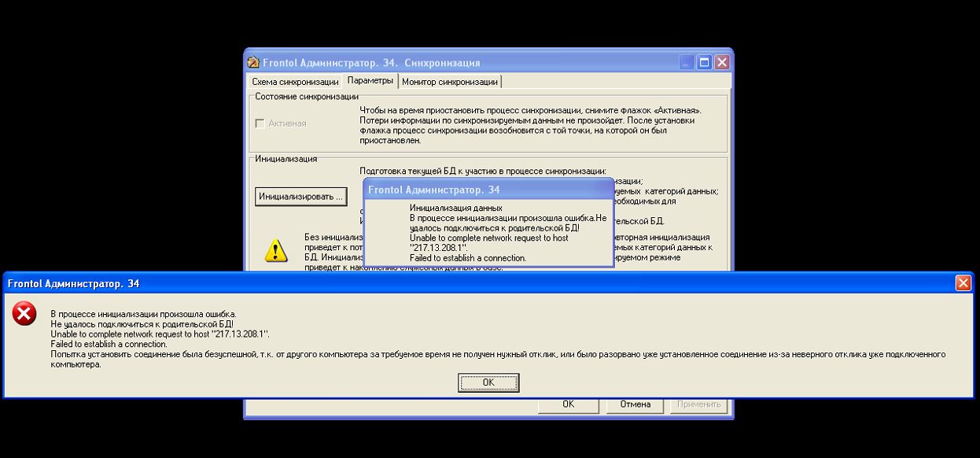The height and width of the screenshot is (458, 980).
Task: Click OK in the error message dialog
Action: coord(488,382)
